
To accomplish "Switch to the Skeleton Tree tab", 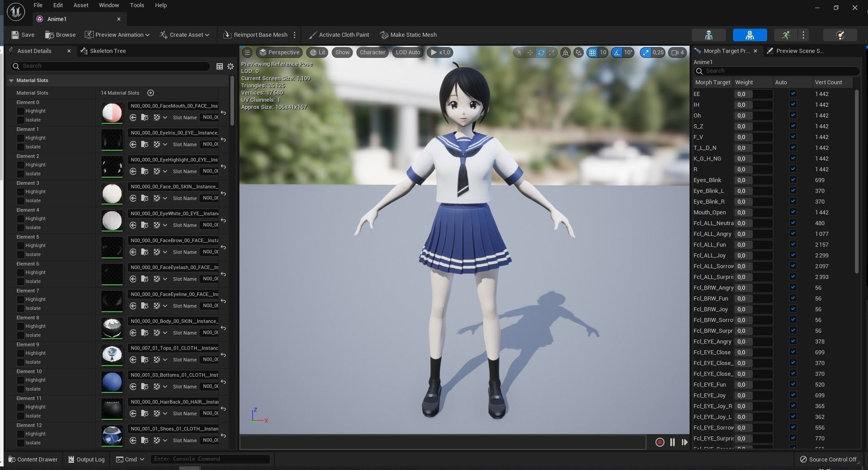I will tap(108, 51).
